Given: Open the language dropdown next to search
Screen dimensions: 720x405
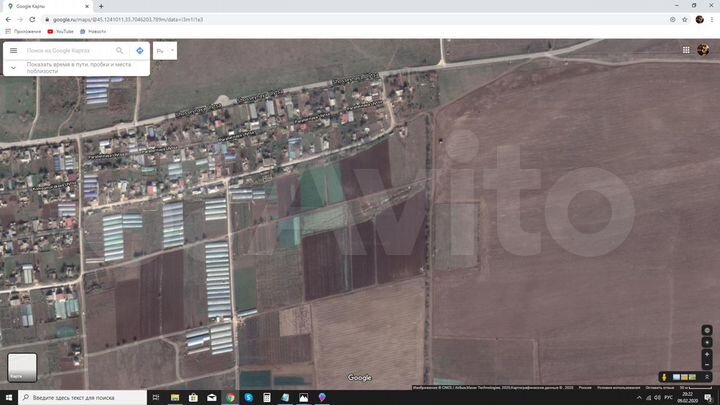Looking at the screenshot, I should click(165, 51).
